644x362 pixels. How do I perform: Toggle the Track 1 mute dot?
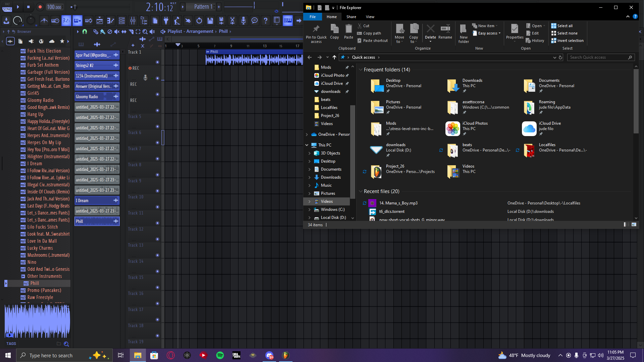pyautogui.click(x=157, y=62)
